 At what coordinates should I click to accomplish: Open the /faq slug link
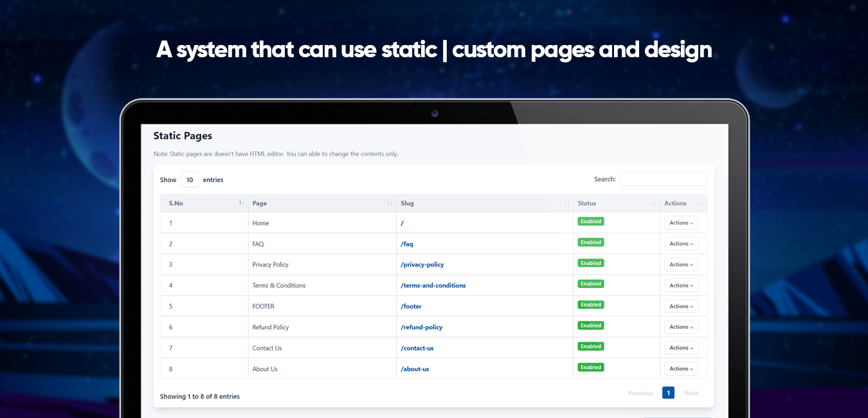[407, 244]
